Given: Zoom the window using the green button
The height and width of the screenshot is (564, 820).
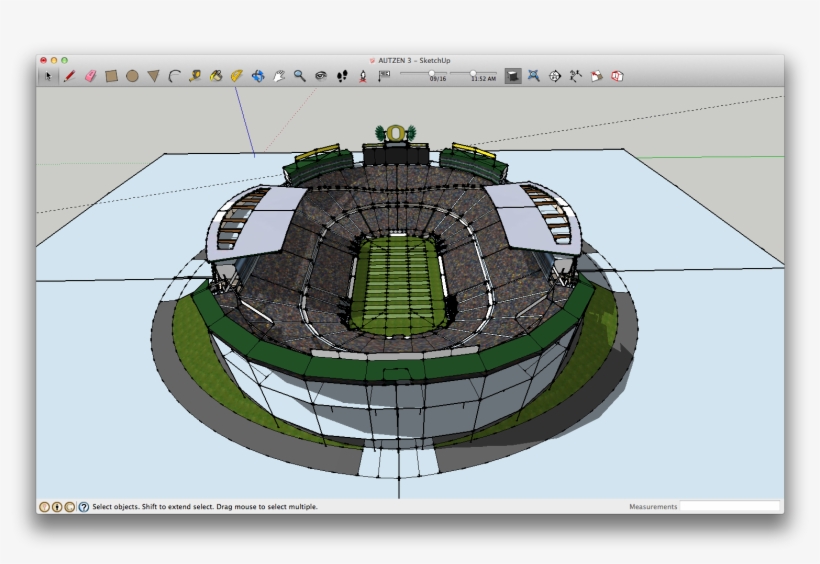Looking at the screenshot, I should pos(64,60).
